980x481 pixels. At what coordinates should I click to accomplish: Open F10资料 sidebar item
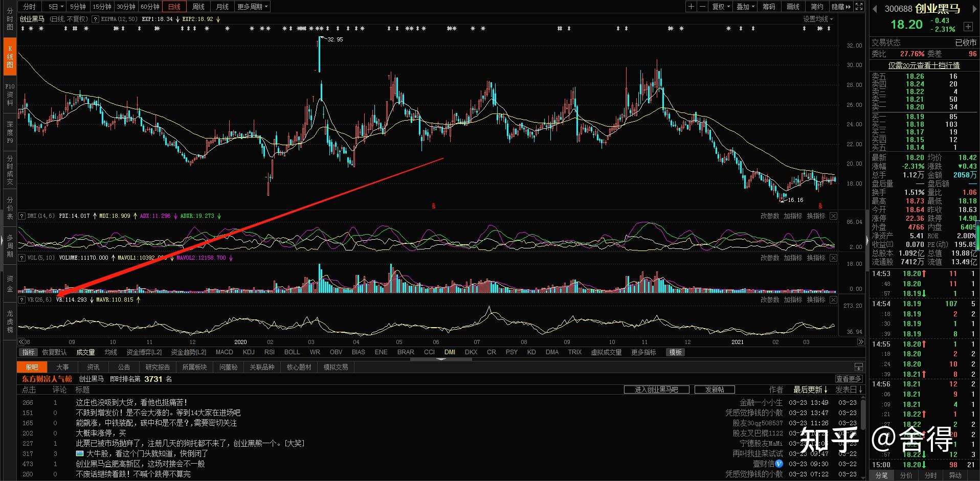(10, 95)
